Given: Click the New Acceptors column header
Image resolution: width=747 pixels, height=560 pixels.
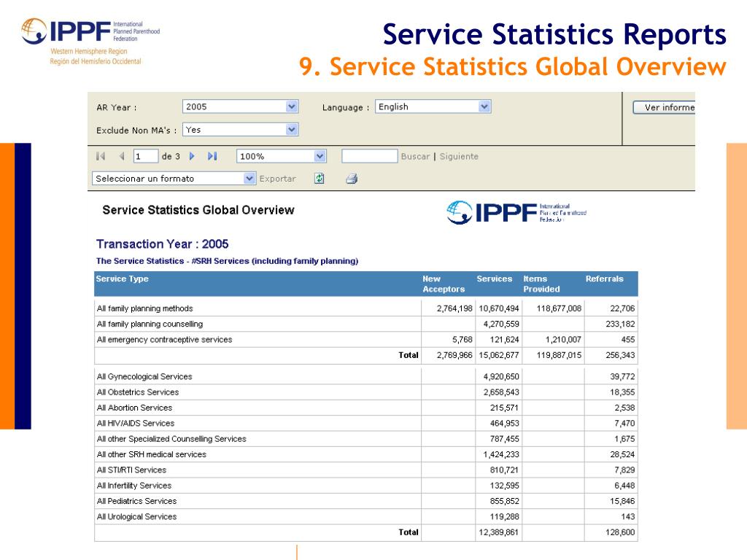Looking at the screenshot, I should click(444, 284).
